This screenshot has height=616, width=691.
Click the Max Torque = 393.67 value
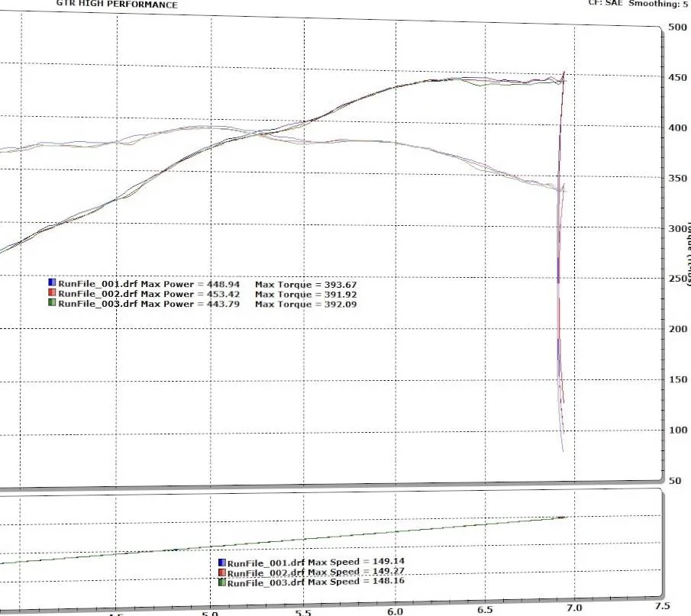[x=306, y=285]
